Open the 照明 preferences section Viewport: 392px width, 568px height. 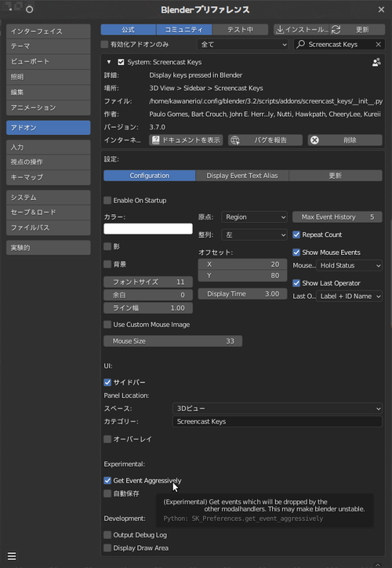[x=49, y=77]
